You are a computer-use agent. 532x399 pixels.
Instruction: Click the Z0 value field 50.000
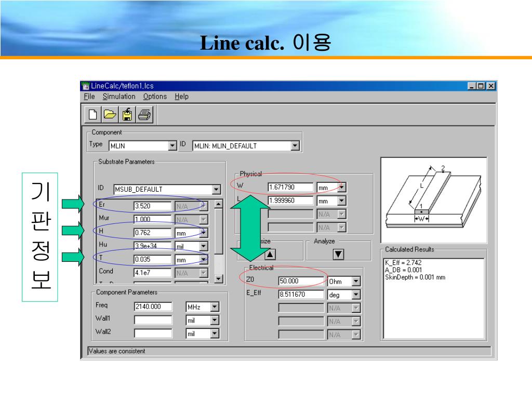[301, 281]
